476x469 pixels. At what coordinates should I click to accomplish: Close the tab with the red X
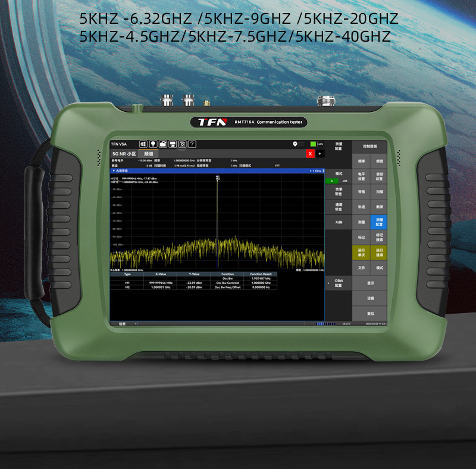point(310,154)
